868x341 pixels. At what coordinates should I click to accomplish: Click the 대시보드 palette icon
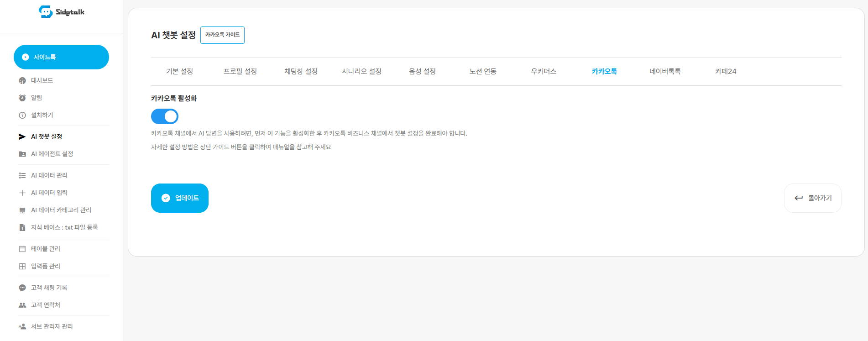coord(22,81)
